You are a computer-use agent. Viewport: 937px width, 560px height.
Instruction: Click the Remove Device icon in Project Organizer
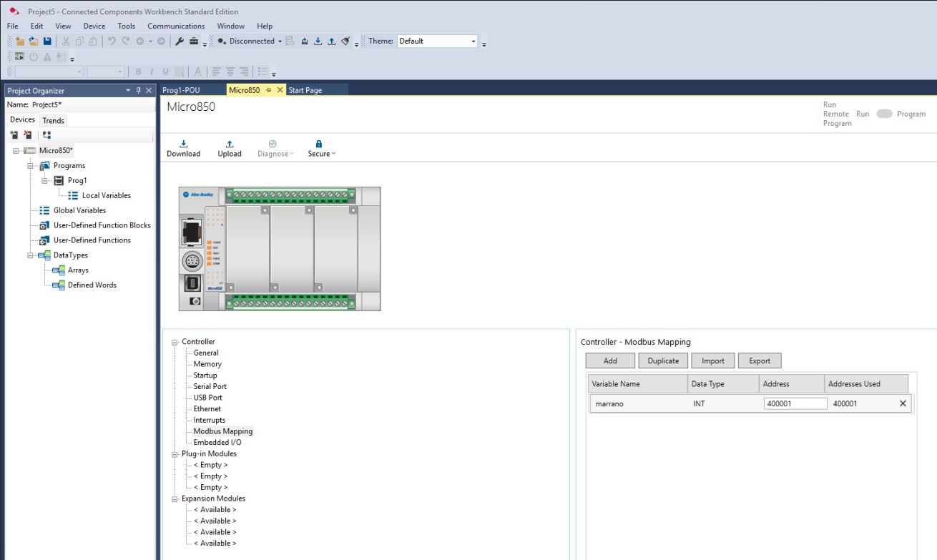[28, 134]
